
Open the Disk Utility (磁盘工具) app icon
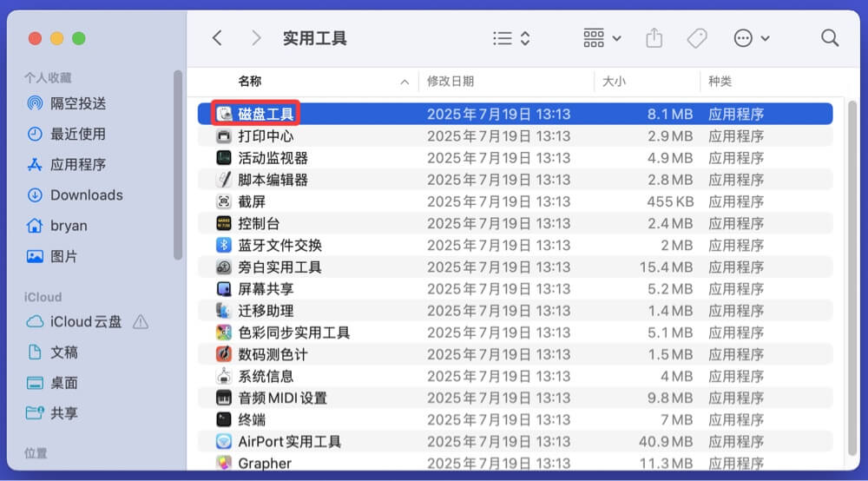coord(224,114)
